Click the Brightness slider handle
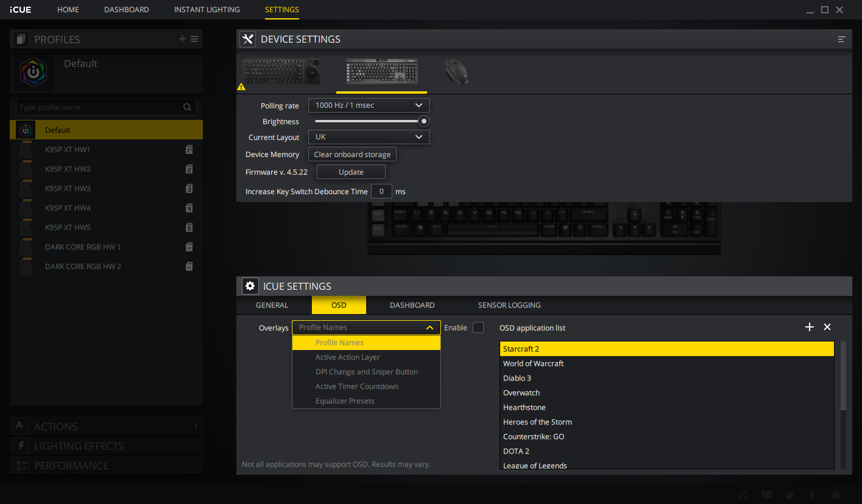This screenshot has height=504, width=862. (424, 121)
